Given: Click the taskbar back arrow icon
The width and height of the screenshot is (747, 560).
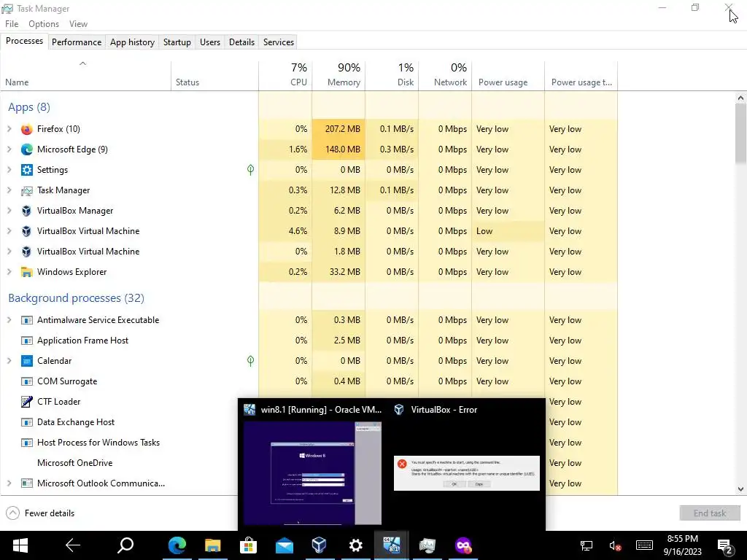Looking at the screenshot, I should 73,545.
